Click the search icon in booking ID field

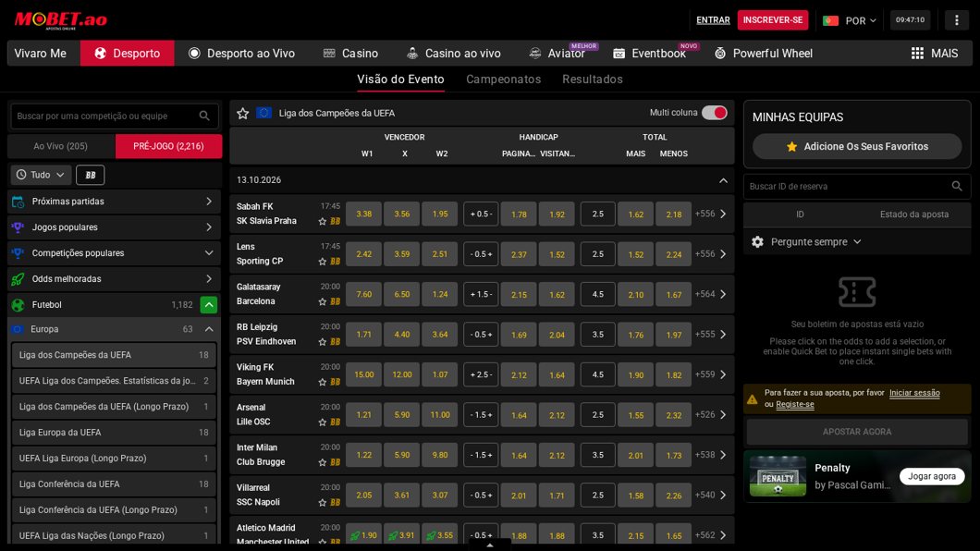point(956,186)
